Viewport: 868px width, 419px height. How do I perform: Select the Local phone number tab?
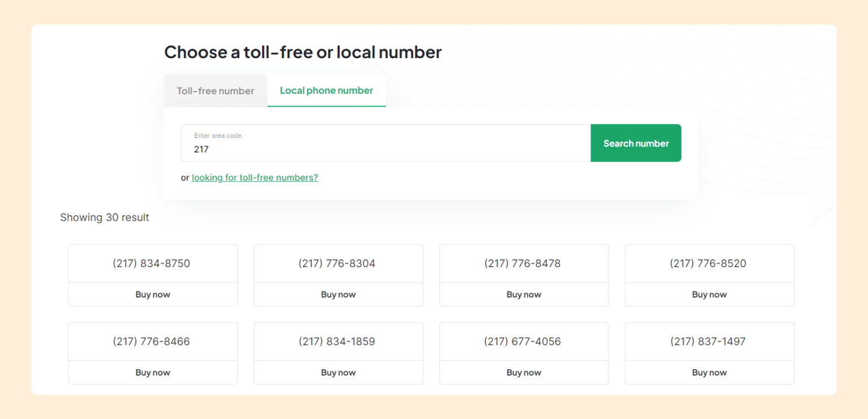tap(326, 90)
